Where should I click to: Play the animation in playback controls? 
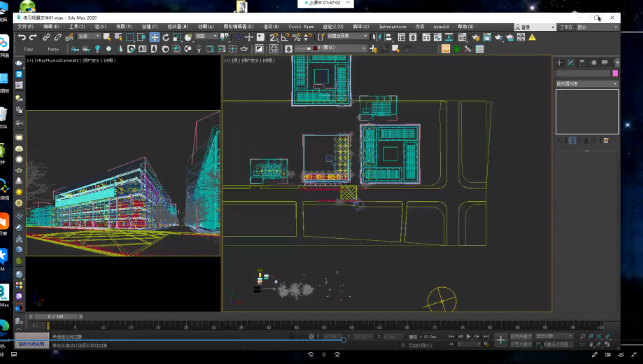[468, 336]
